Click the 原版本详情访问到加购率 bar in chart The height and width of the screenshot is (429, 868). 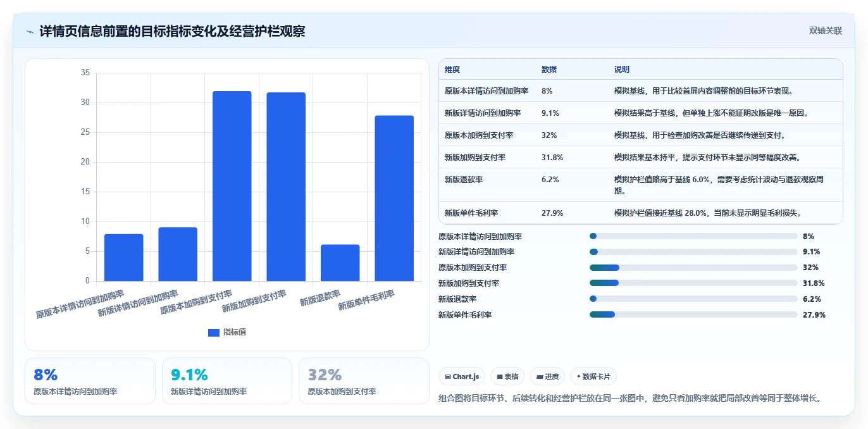(124, 258)
